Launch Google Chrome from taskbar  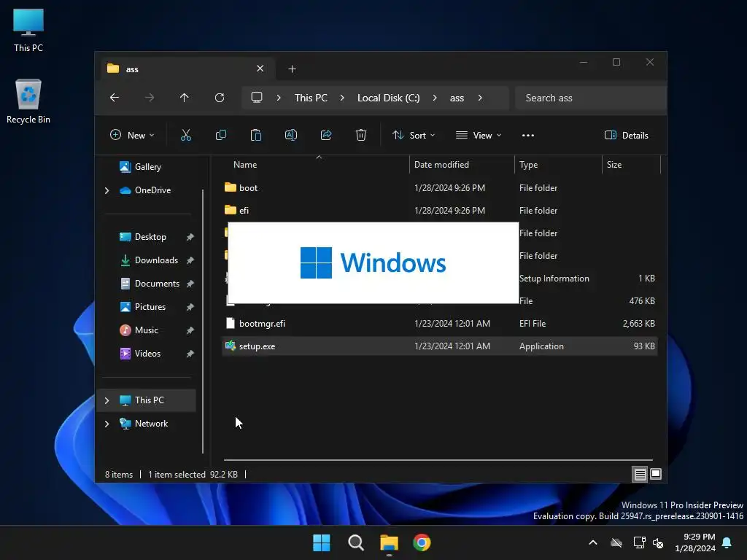(x=422, y=542)
